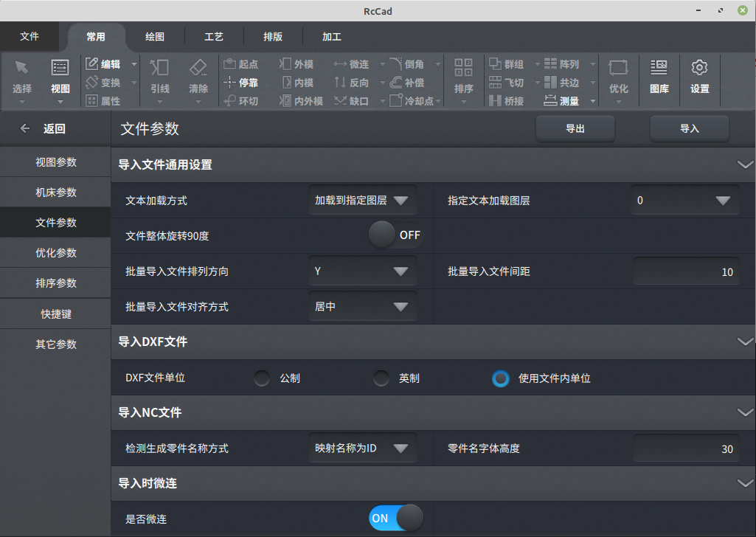The height and width of the screenshot is (537, 756).
Task: Open the 文本加载方式 dropdown
Action: click(362, 199)
